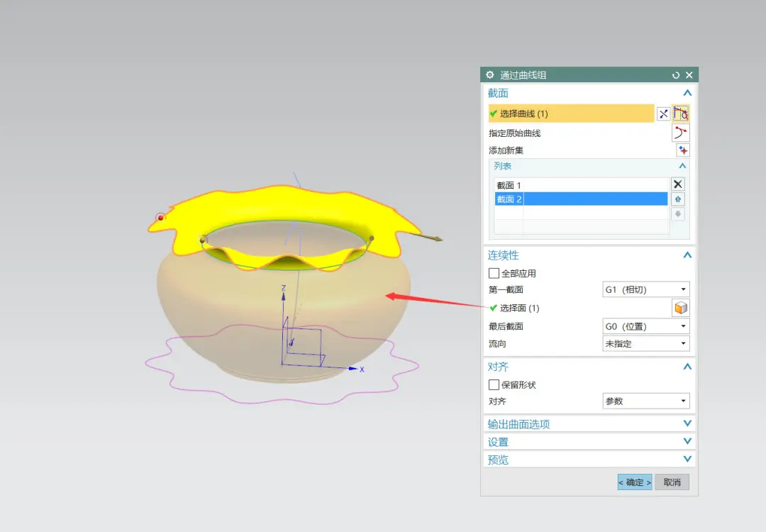
Task: Collapse the 对齐 section
Action: [x=687, y=367]
